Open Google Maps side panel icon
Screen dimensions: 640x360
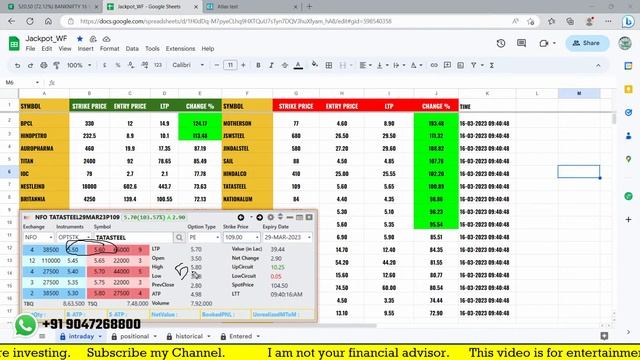point(629,159)
